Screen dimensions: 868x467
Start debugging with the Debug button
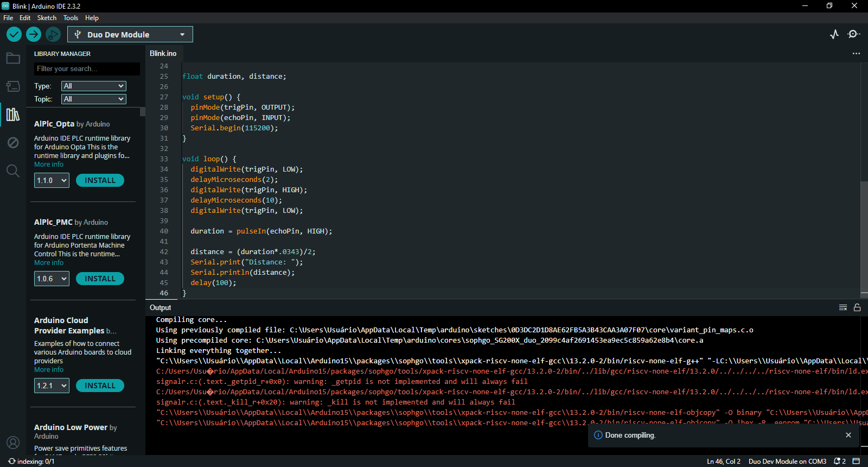tap(53, 34)
